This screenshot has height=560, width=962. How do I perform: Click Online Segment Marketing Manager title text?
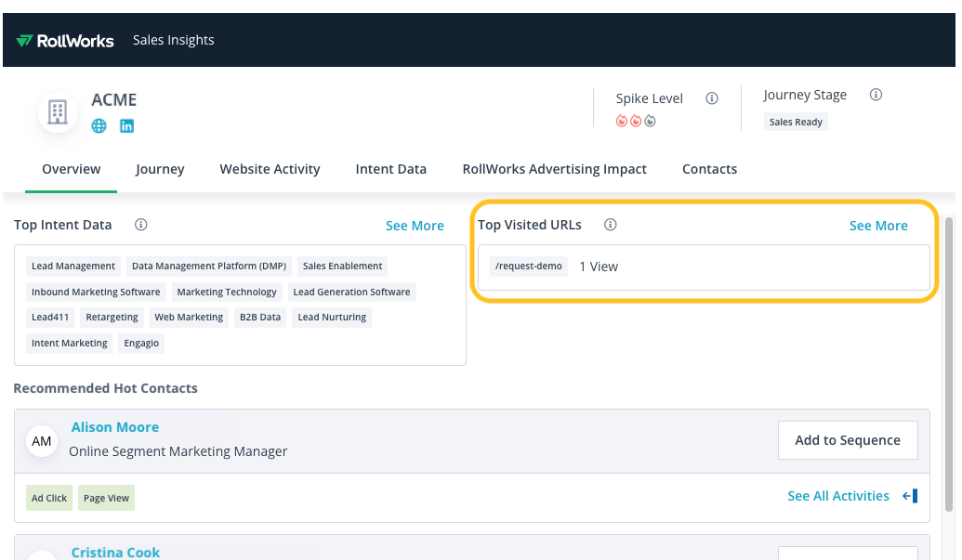tap(178, 451)
